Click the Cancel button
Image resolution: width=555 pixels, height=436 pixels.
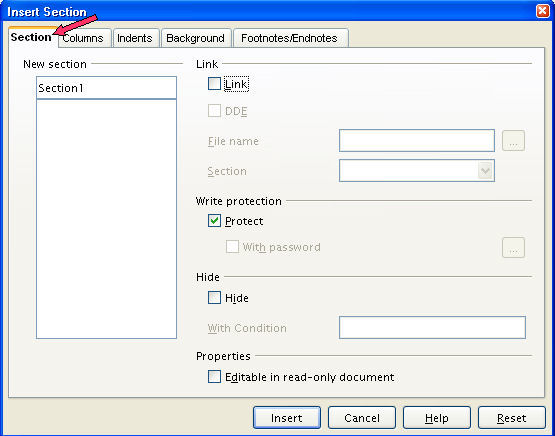(x=362, y=418)
